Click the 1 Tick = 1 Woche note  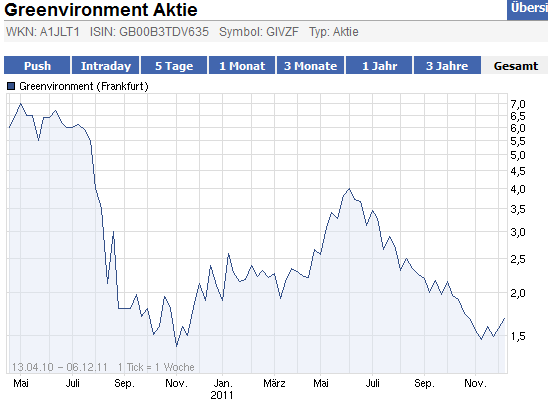tap(156, 367)
